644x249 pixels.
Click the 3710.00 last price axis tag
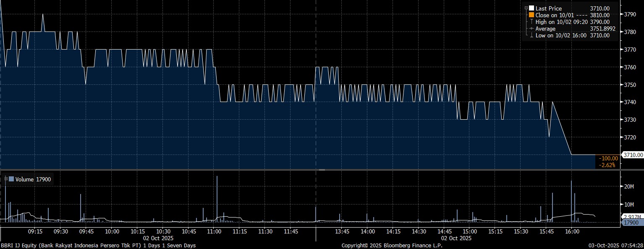[x=632, y=155]
